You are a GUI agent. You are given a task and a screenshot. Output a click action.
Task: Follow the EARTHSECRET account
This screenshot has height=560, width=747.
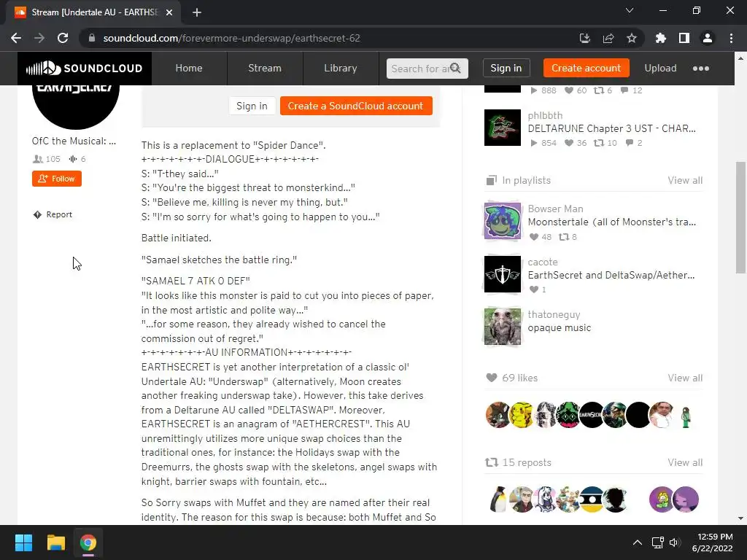coord(57,179)
